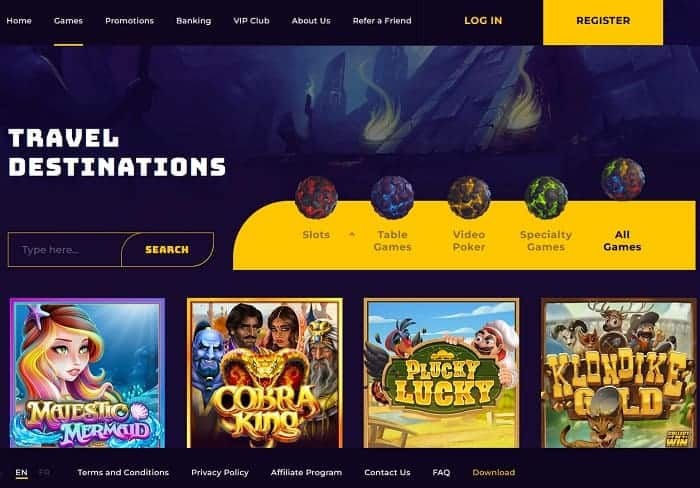This screenshot has height=488, width=700.
Task: Click the Download link in footer
Action: pyautogui.click(x=493, y=472)
